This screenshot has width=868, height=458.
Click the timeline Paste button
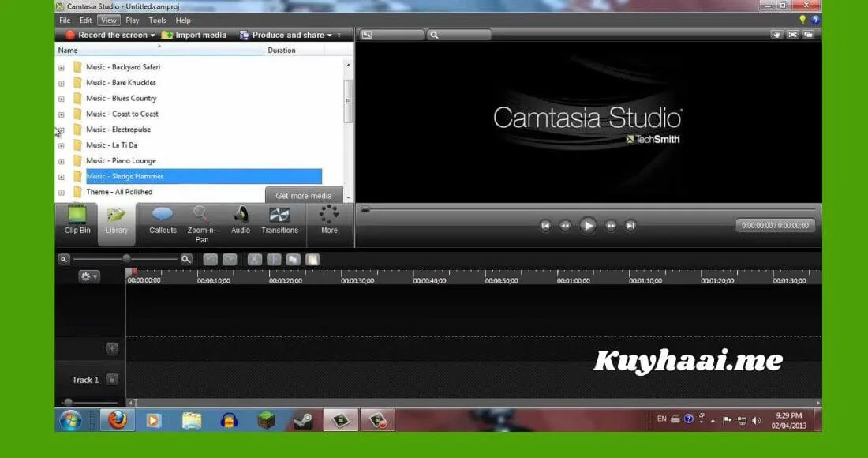click(x=312, y=259)
